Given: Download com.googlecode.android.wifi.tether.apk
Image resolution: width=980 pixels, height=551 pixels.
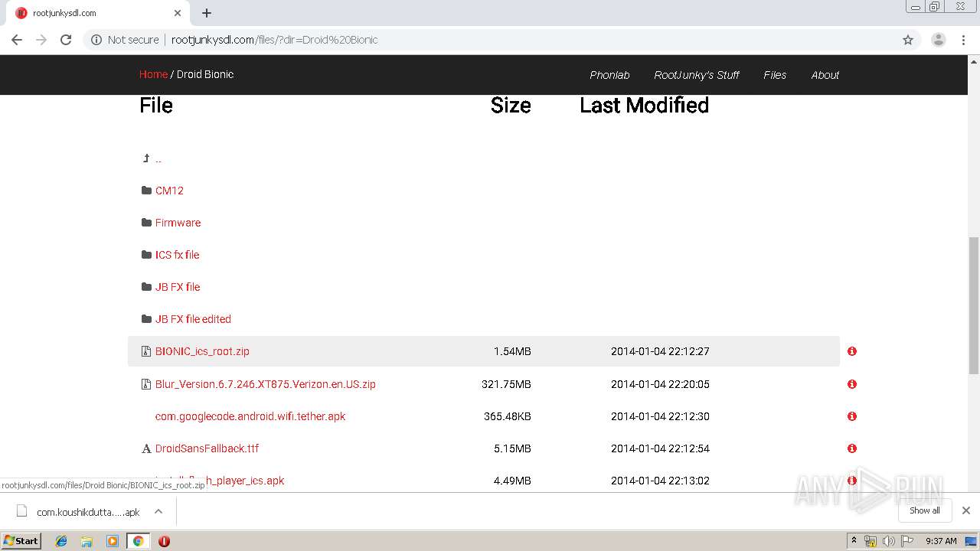Looking at the screenshot, I should coord(250,416).
